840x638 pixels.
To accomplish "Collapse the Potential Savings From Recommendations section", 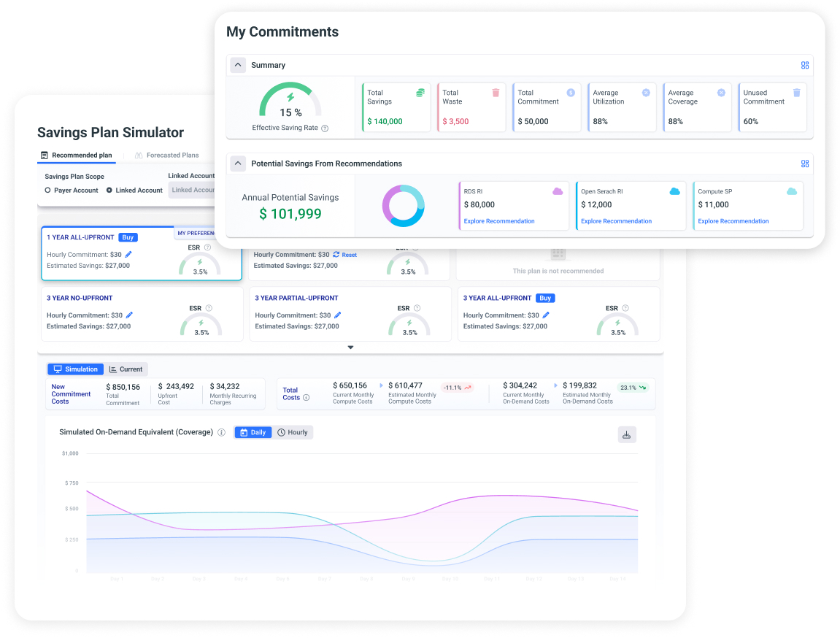I will [x=238, y=164].
